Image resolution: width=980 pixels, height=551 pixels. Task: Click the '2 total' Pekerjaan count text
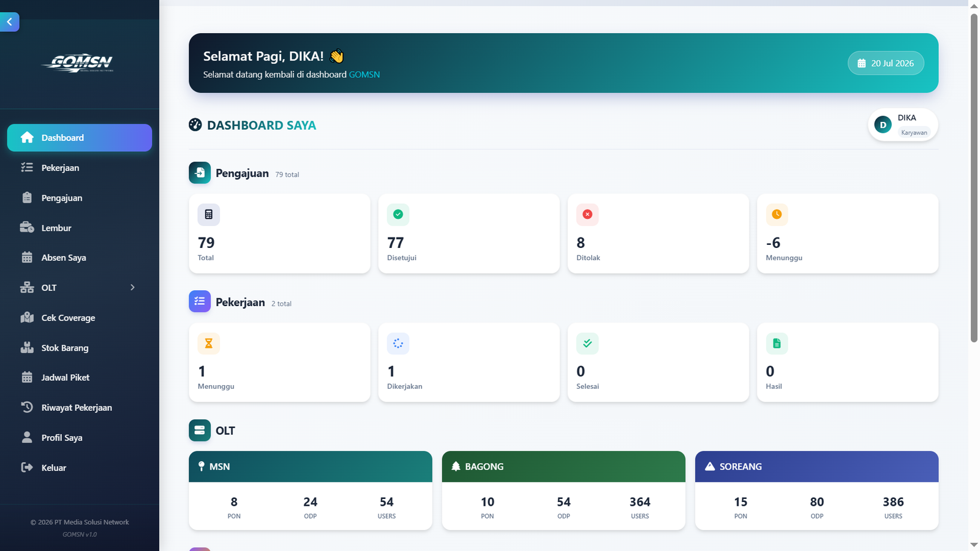tap(282, 304)
